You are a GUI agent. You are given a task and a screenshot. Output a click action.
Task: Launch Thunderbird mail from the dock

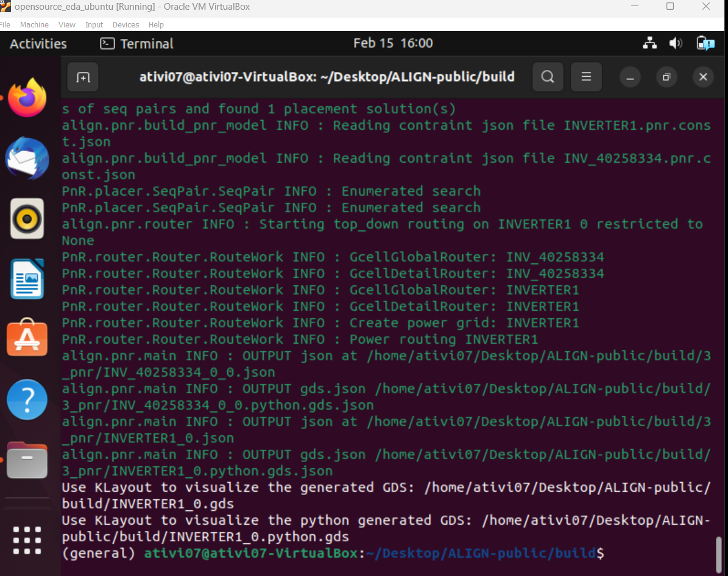[27, 158]
